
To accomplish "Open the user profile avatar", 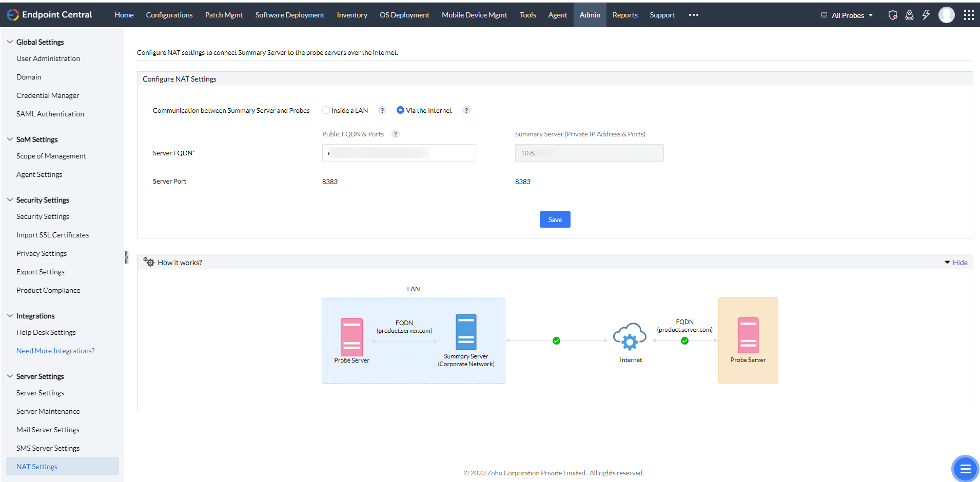I will (x=947, y=15).
